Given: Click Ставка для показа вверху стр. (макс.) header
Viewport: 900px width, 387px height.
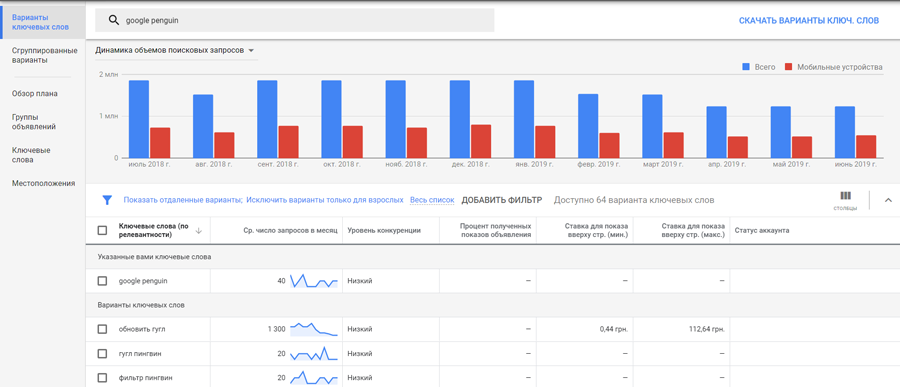Looking at the screenshot, I should pyautogui.click(x=693, y=230).
